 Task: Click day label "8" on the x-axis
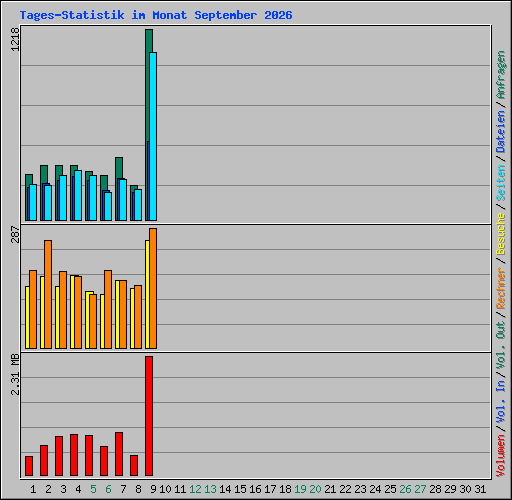pyautogui.click(x=138, y=489)
